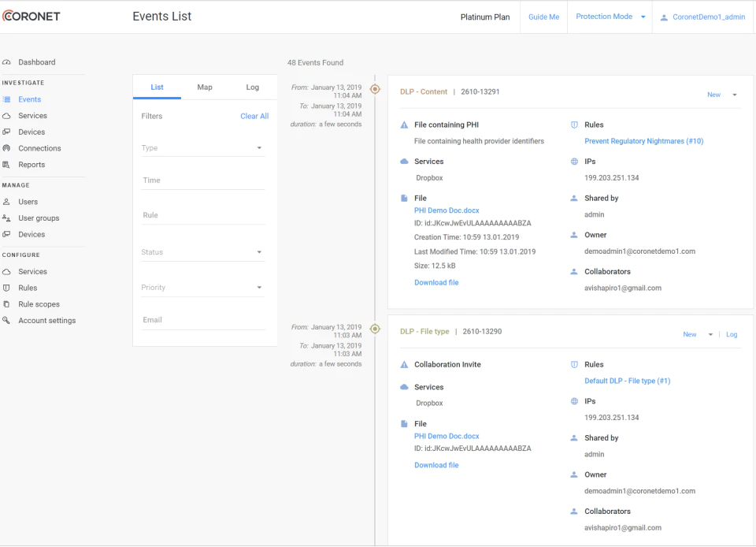Click person icon beside Collaborators in event 2610-13291
The image size is (756, 547).
point(574,272)
